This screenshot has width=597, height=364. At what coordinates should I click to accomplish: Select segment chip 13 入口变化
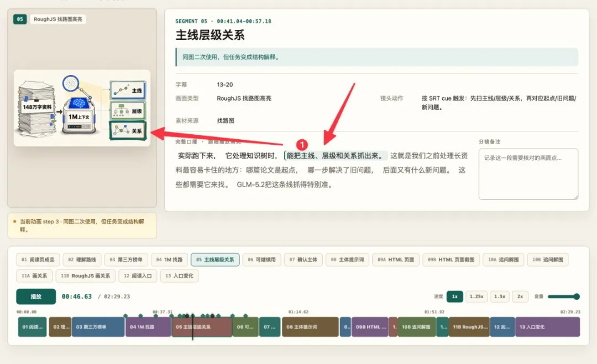coord(179,276)
